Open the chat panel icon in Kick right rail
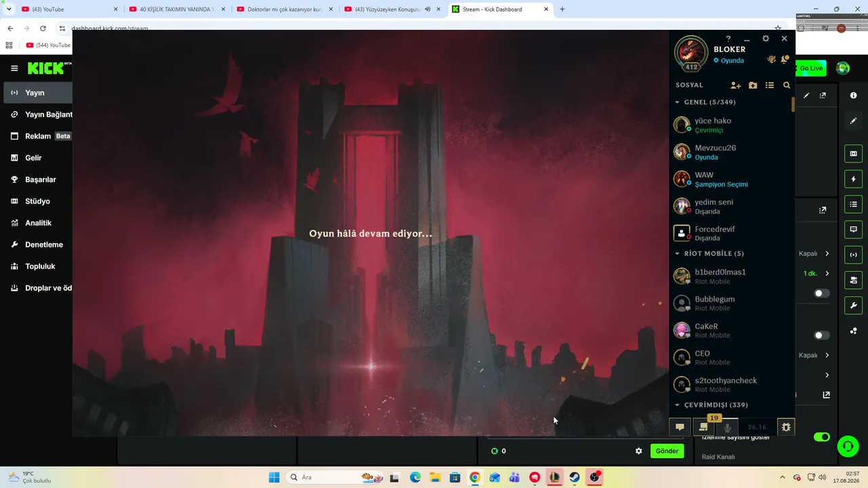 (x=854, y=229)
